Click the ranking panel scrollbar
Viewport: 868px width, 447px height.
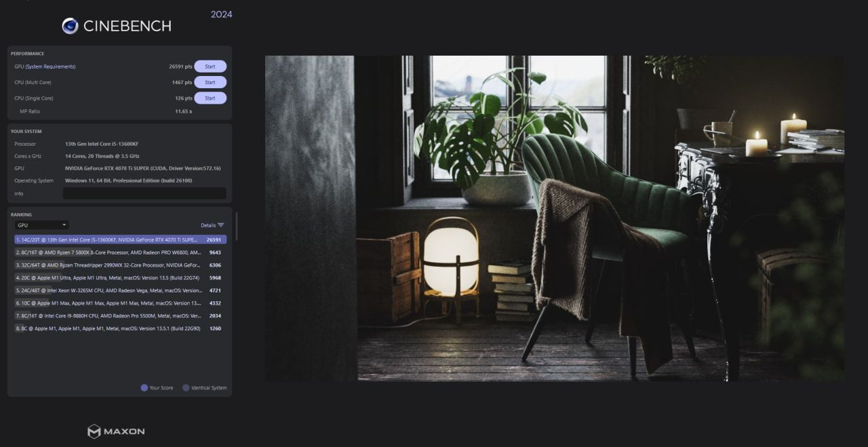click(236, 227)
